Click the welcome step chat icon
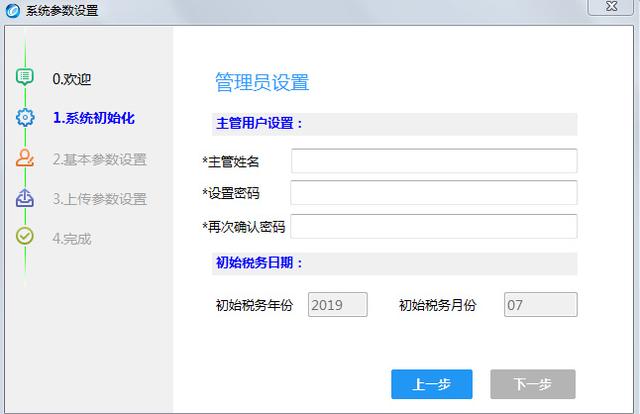 [x=24, y=77]
